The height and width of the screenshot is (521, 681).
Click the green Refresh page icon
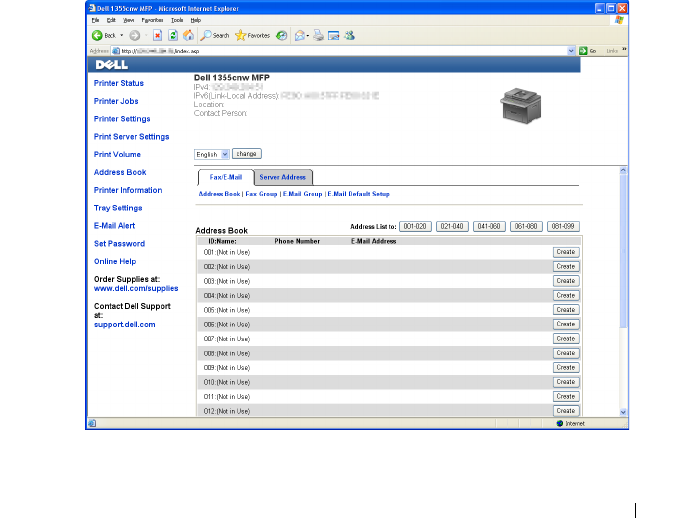coord(173,35)
